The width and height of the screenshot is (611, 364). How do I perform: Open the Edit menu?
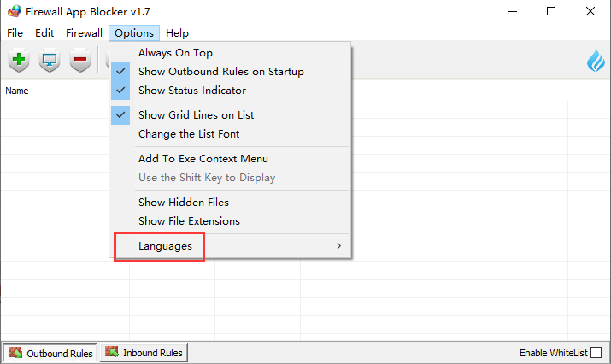click(44, 33)
